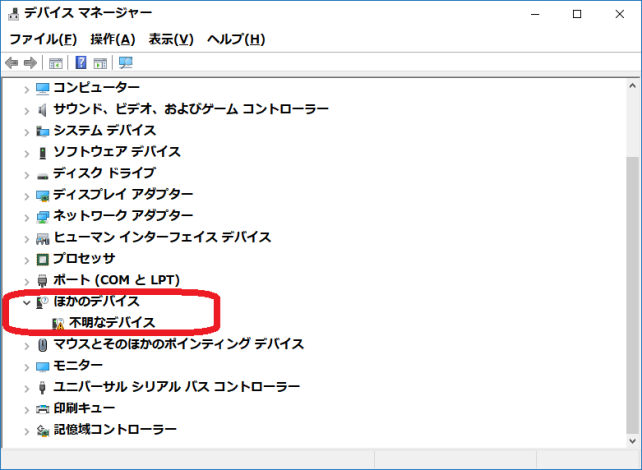Click the printer icon of 印刷キュー

43,409
